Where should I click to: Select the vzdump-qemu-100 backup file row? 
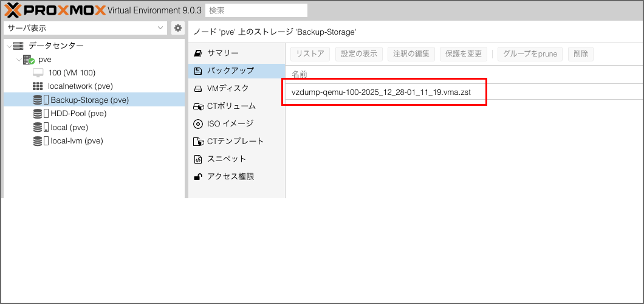380,92
